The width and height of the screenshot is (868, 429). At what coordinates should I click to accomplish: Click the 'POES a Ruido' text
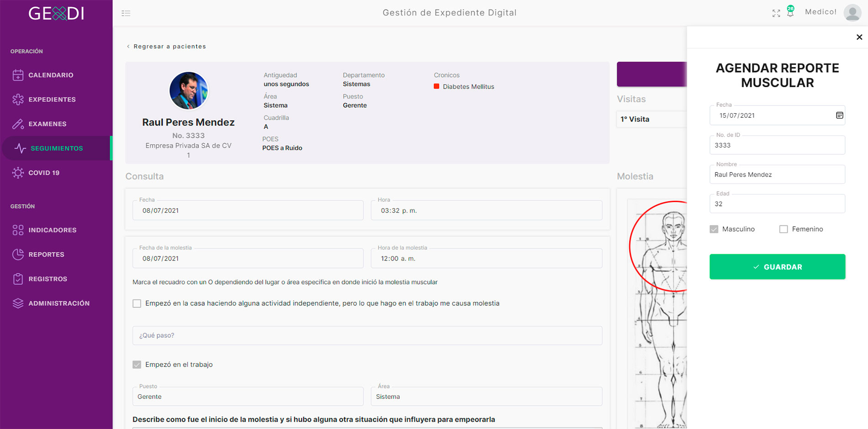click(x=282, y=148)
